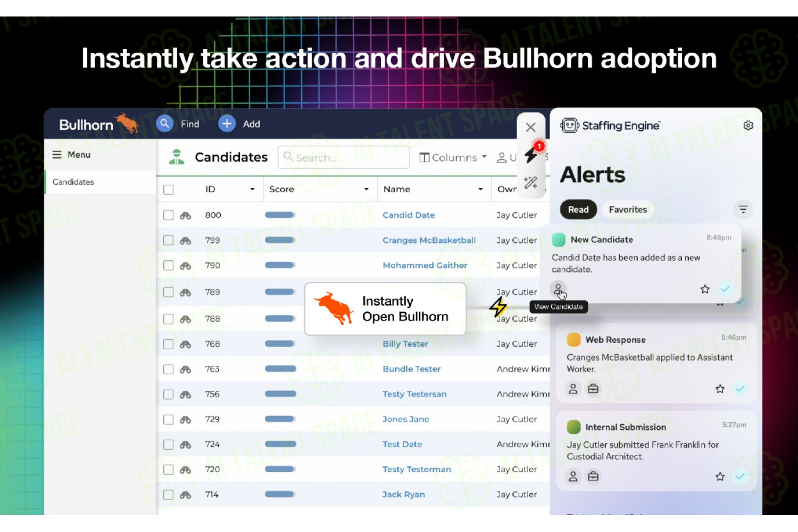
Task: Open candidate Jones Jane
Action: click(x=405, y=419)
